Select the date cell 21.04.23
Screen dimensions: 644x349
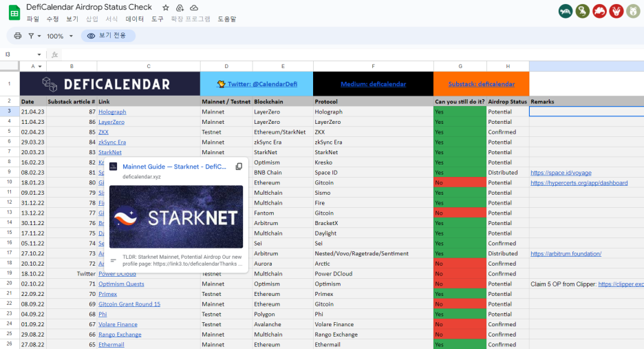33,112
